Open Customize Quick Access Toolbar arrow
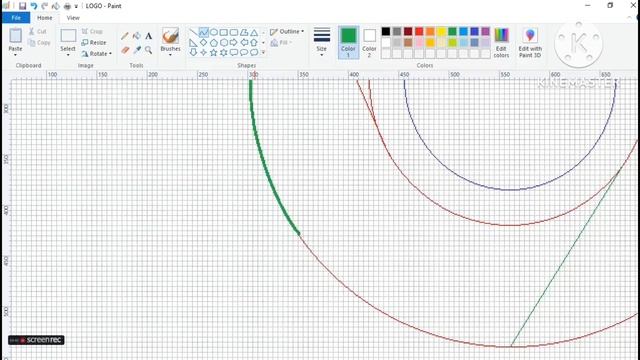 click(x=76, y=6)
